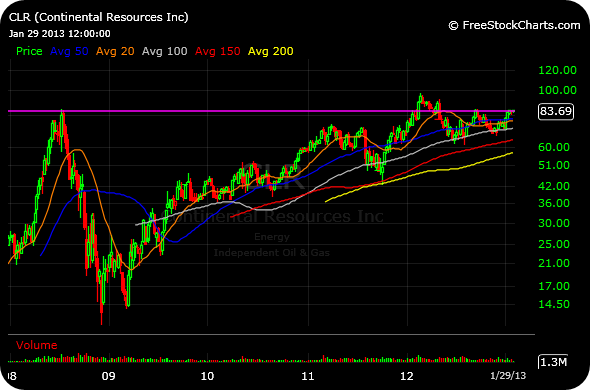
Task: Click the FreeStockCharts.com copyright label
Action: (514, 25)
